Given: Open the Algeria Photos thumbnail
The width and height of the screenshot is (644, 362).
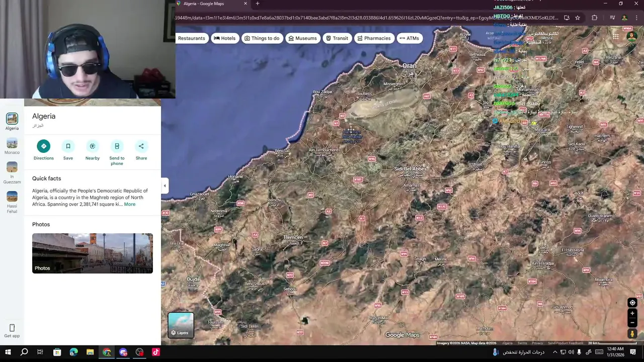Looking at the screenshot, I should pos(93,253).
